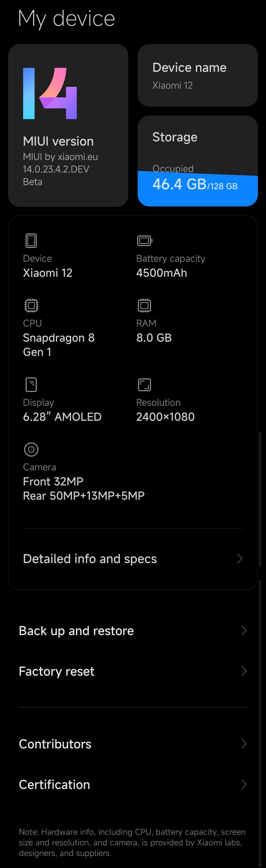Viewport: 266px width, 868px height.
Task: Tap the MIUI 14 logo
Action: pyautogui.click(x=50, y=93)
